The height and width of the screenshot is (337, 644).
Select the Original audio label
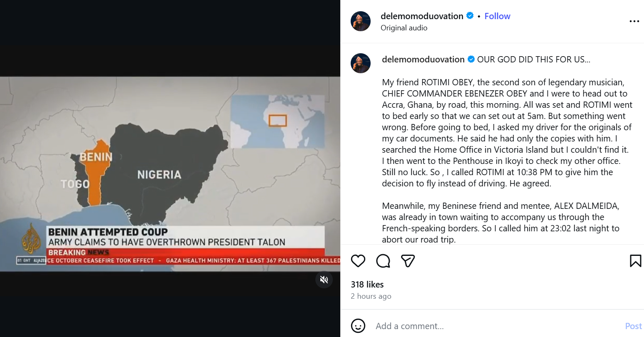tap(404, 27)
